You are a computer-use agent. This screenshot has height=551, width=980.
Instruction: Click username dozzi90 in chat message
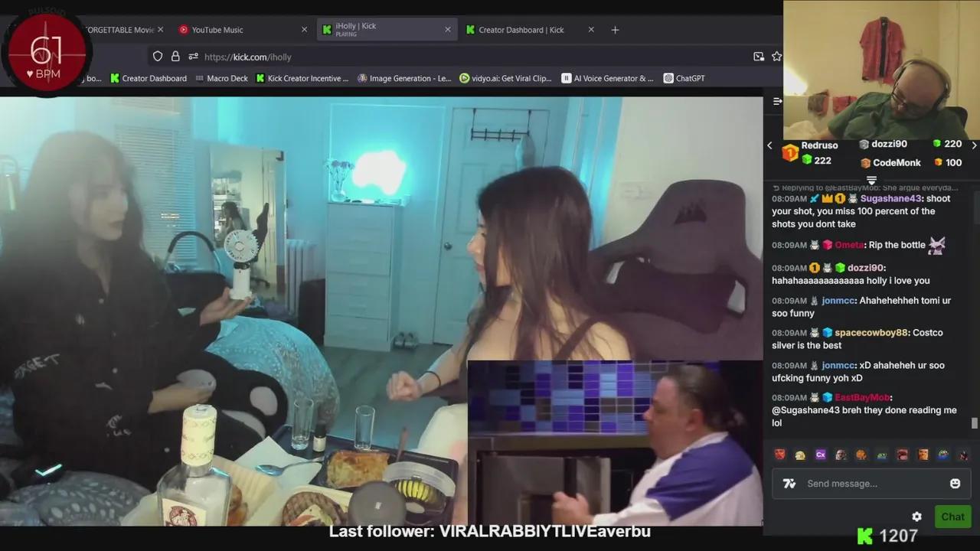click(x=866, y=268)
